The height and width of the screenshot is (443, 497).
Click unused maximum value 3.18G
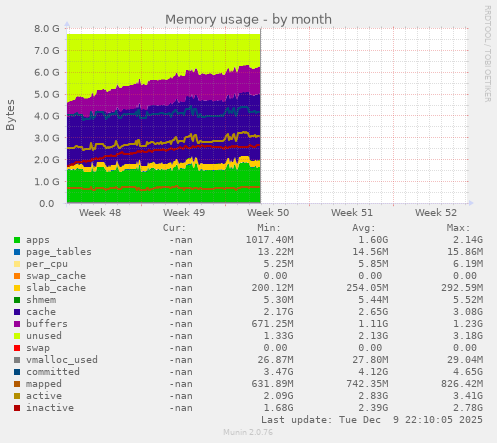tap(468, 336)
